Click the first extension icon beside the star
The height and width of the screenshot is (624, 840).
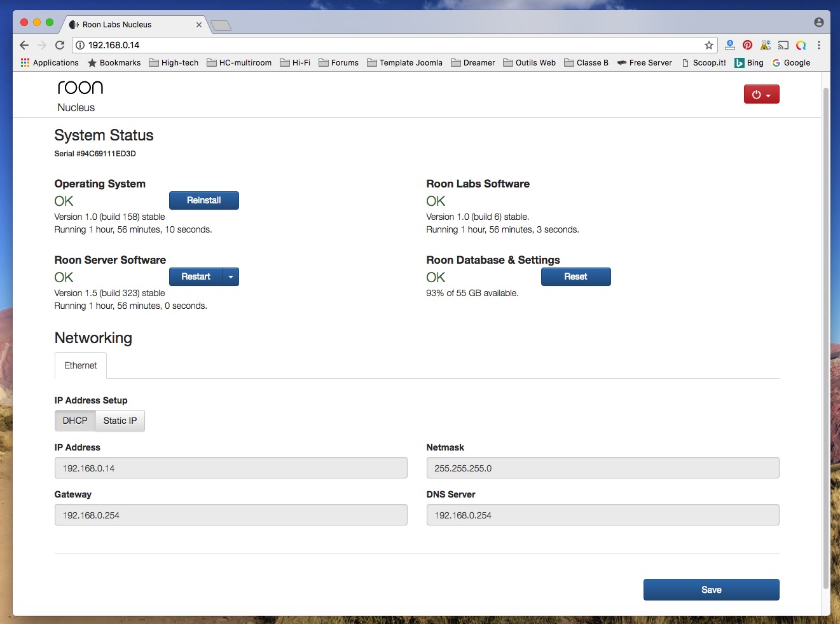[x=730, y=45]
